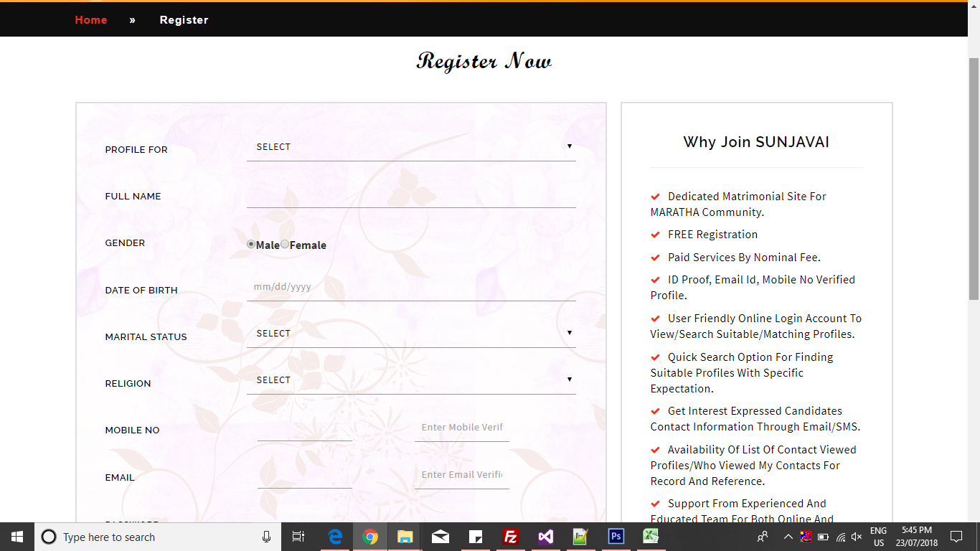The image size is (980, 551).
Task: Open the Religion dropdown
Action: pos(411,380)
